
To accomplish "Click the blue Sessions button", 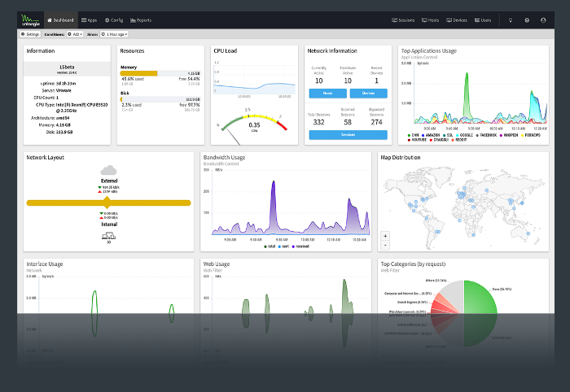I will point(349,135).
